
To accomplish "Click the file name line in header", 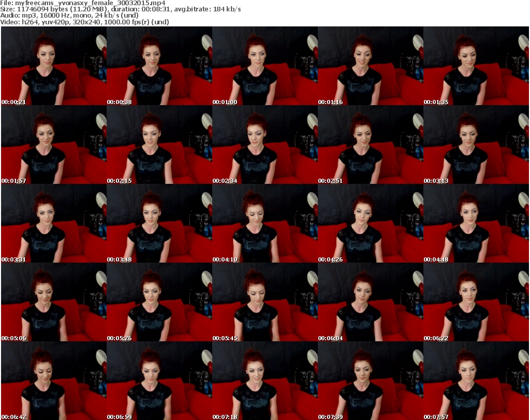I will [82, 3].
